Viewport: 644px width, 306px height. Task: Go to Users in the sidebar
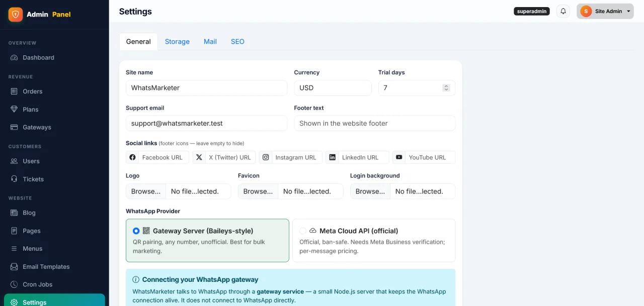pyautogui.click(x=54, y=161)
